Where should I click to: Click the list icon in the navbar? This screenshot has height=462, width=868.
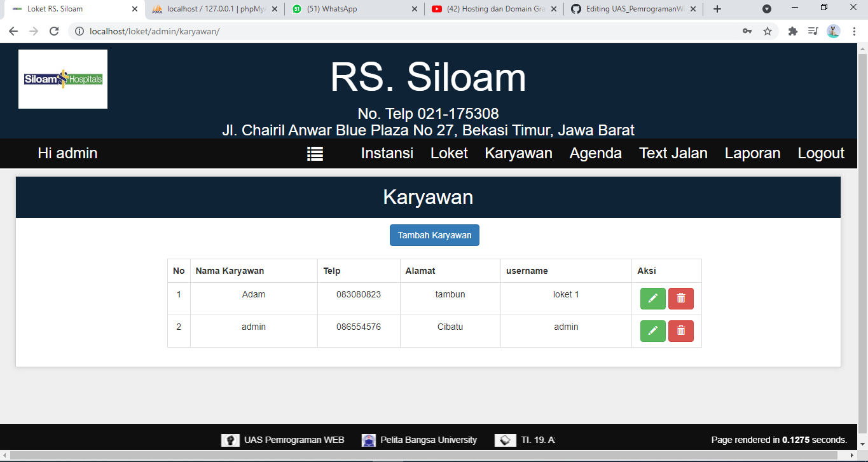point(315,153)
